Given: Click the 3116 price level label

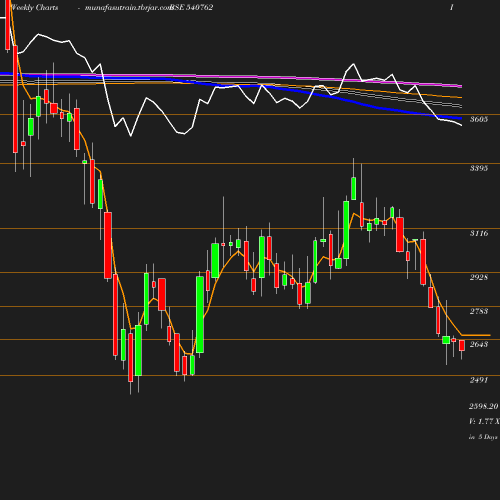Looking at the screenshot, I should [479, 233].
